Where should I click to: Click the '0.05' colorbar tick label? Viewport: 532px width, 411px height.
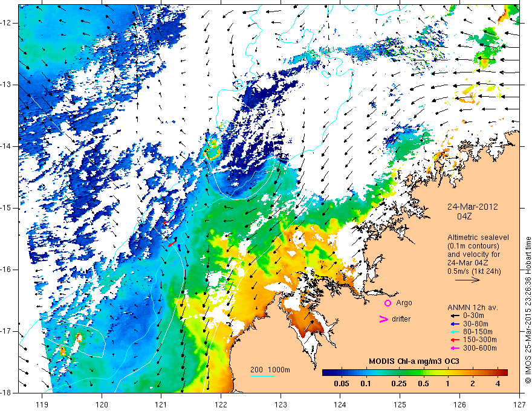342,384
